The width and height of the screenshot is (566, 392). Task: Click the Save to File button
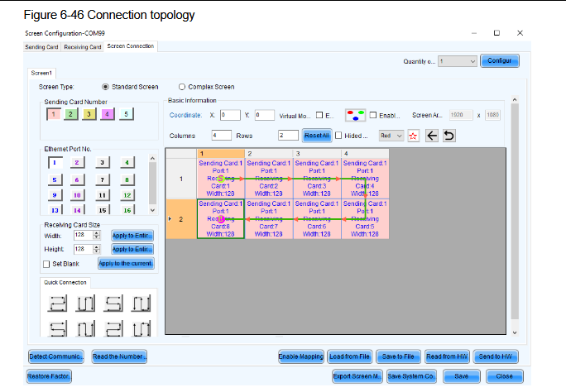click(x=398, y=356)
